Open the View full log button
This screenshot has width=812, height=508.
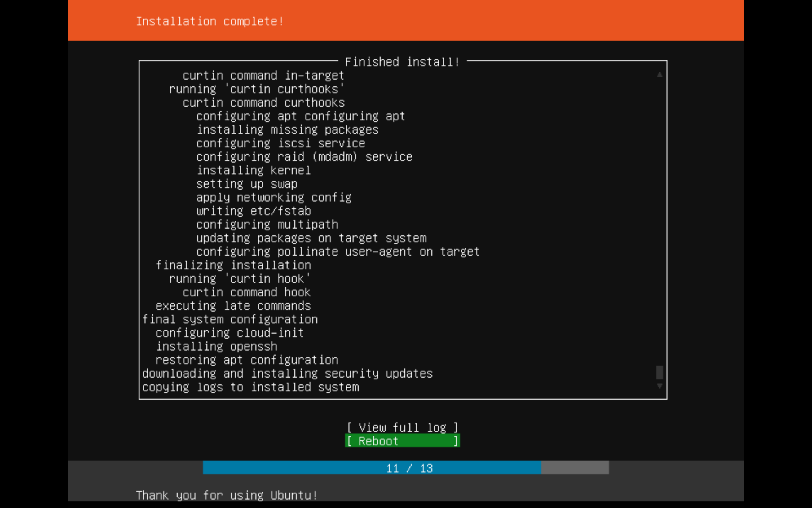tap(402, 427)
